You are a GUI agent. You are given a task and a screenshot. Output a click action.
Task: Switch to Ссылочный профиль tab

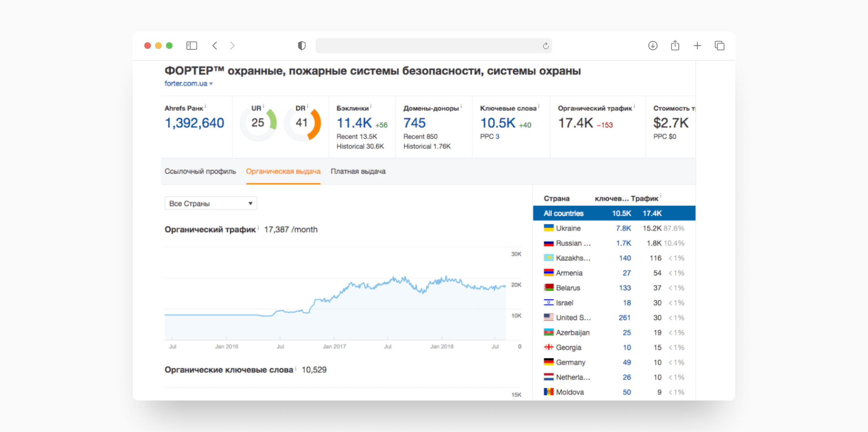click(x=200, y=171)
